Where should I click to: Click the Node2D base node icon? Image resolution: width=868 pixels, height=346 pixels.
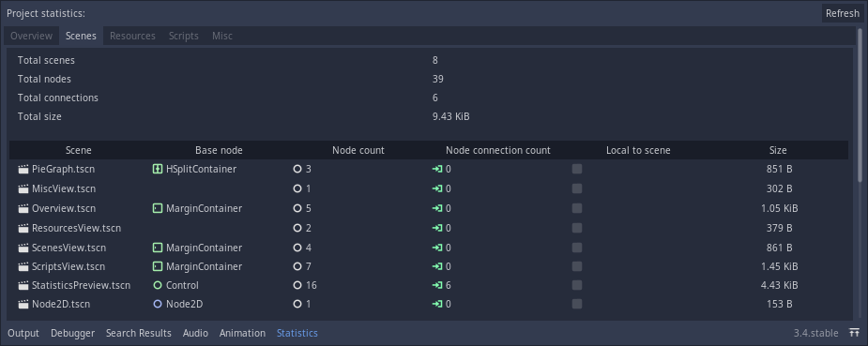(158, 304)
